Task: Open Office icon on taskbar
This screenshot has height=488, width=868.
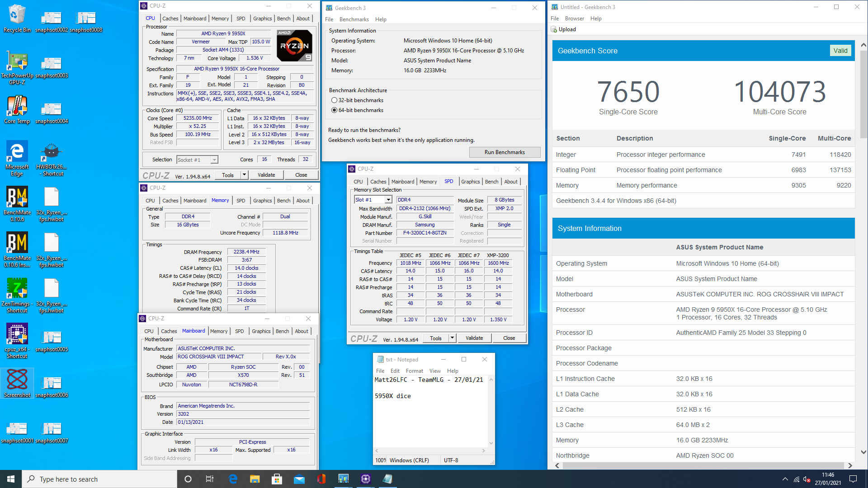Action: pos(321,479)
